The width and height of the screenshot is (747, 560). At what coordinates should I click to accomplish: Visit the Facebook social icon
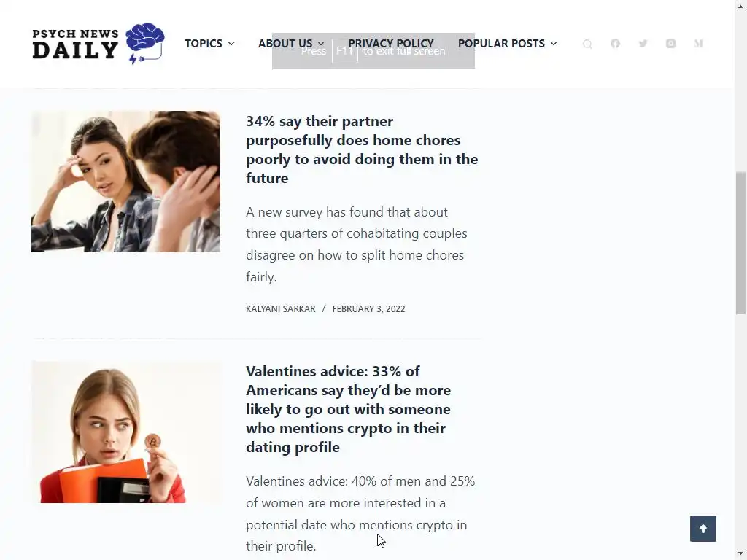[x=615, y=43]
